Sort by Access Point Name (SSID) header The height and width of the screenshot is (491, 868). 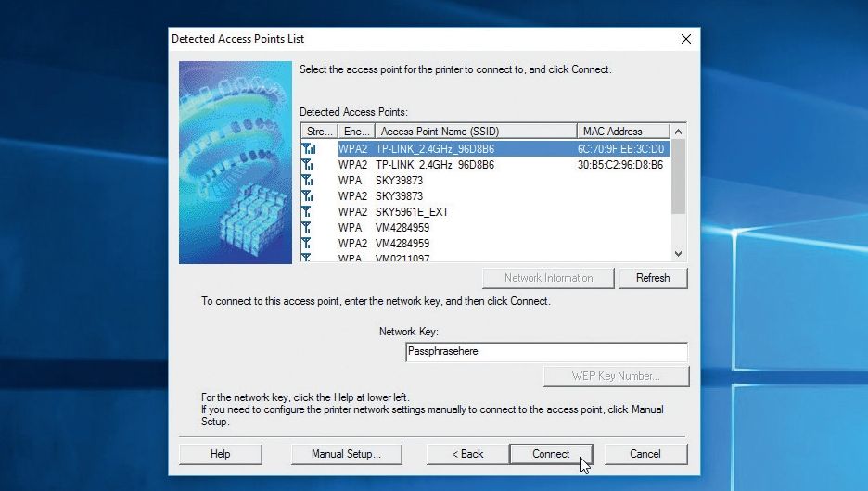click(x=476, y=132)
